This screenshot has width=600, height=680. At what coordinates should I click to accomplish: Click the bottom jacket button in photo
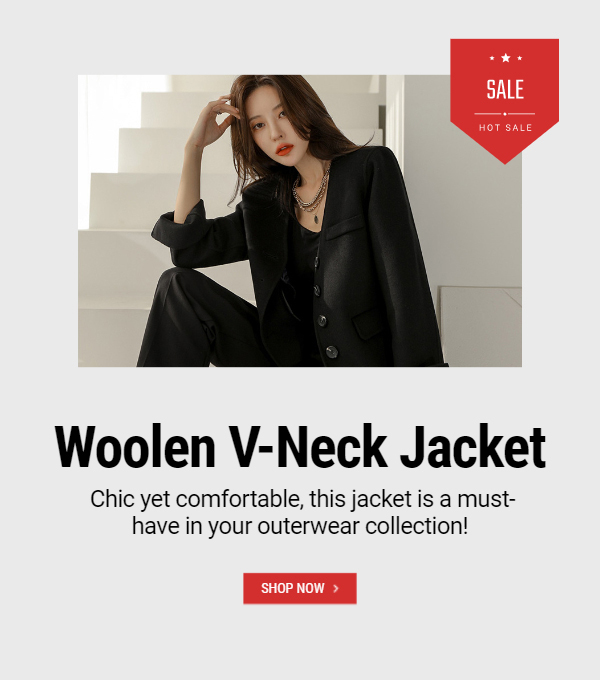pyautogui.click(x=332, y=351)
